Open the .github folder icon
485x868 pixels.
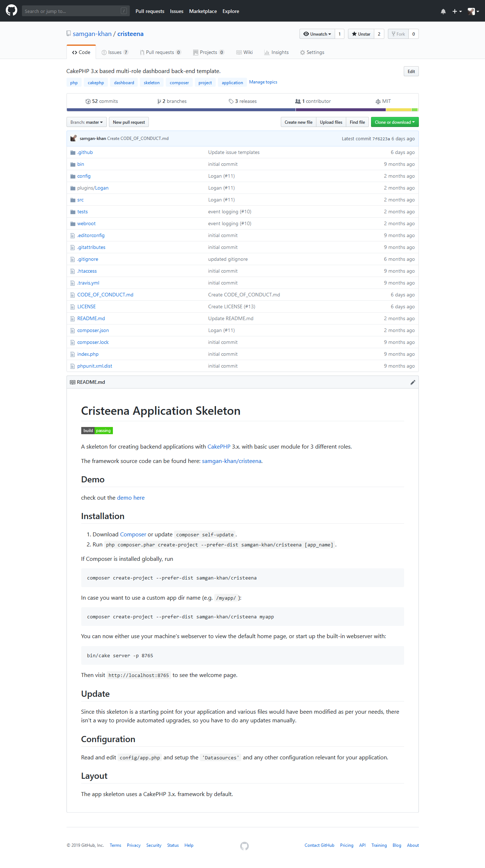point(73,153)
